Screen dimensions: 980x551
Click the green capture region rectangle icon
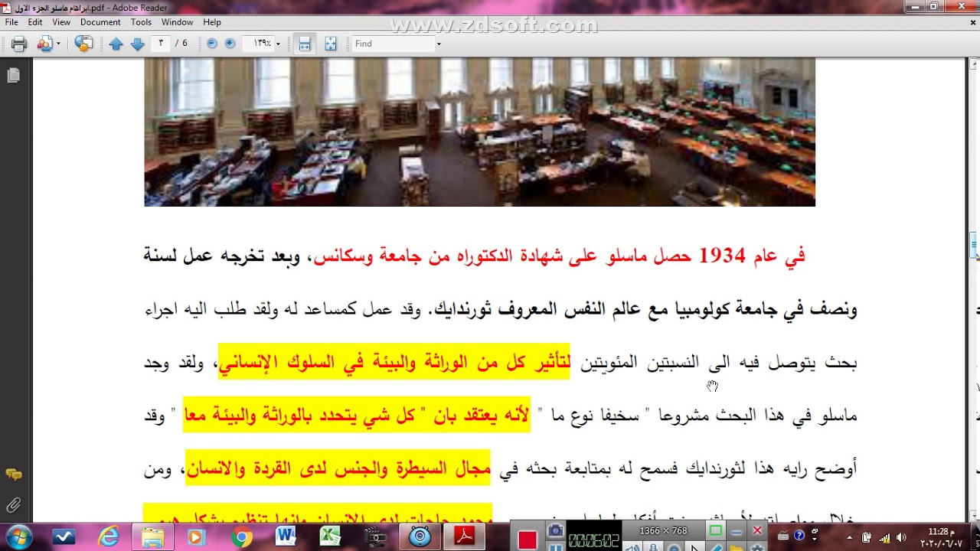click(715, 530)
